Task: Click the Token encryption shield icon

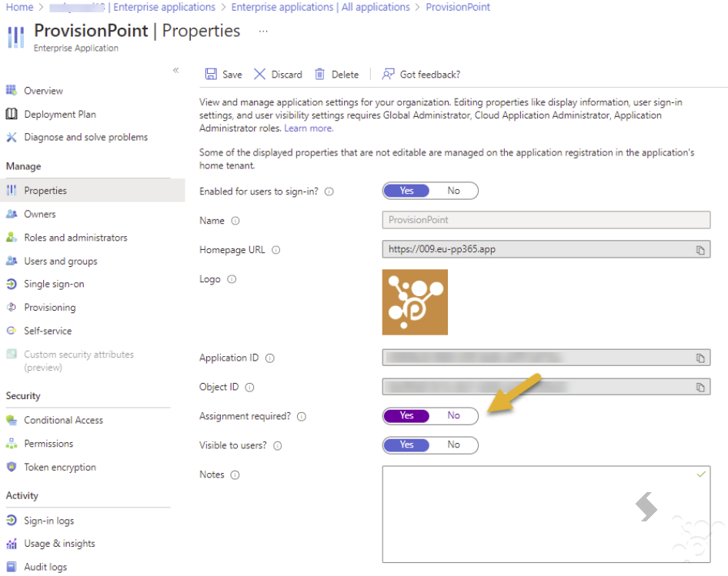Action: point(12,467)
